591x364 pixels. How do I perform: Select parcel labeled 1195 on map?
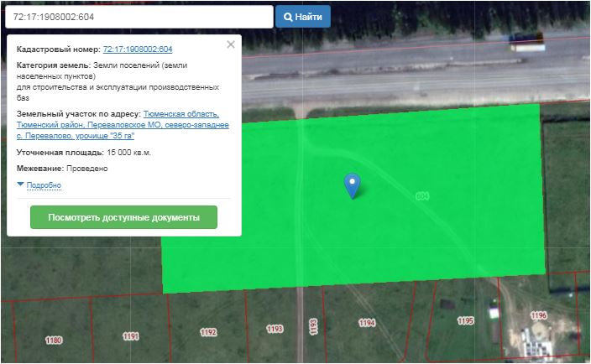[465, 320]
